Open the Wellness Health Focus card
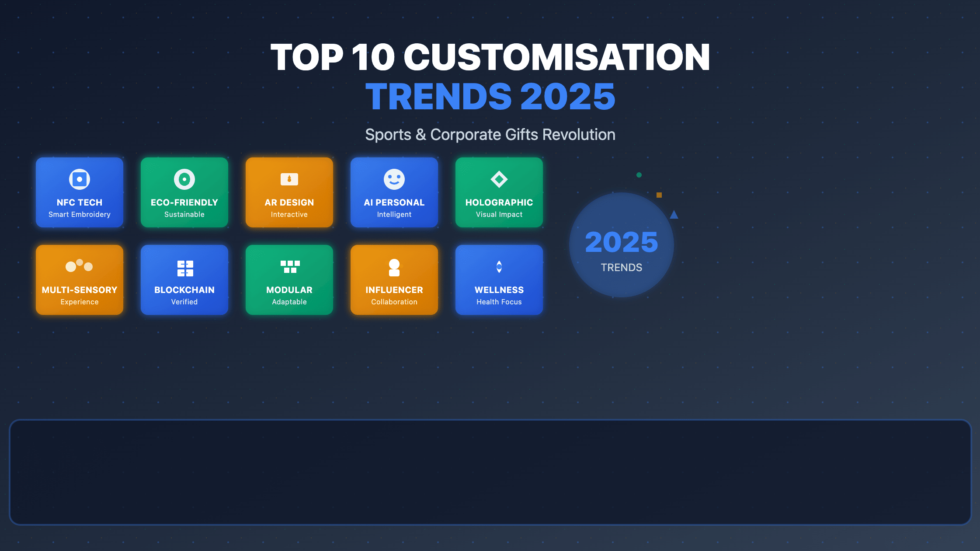Screen dimensions: 980x551 [499, 280]
